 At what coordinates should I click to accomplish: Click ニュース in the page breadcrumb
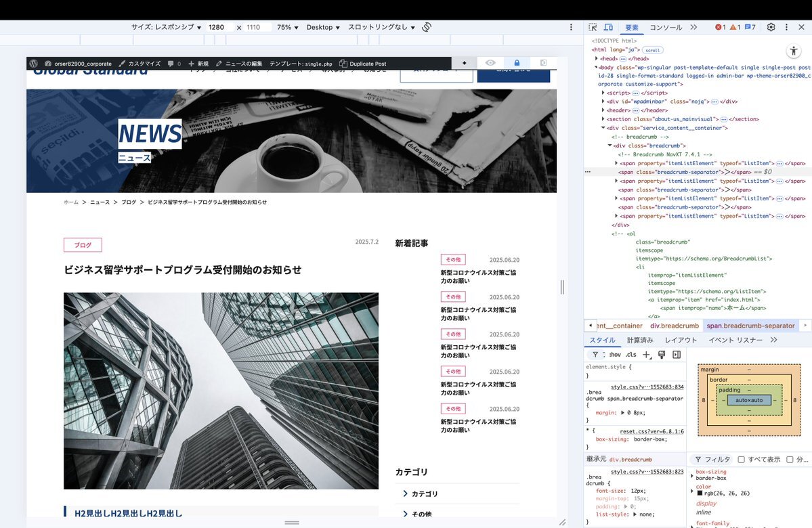tap(100, 202)
